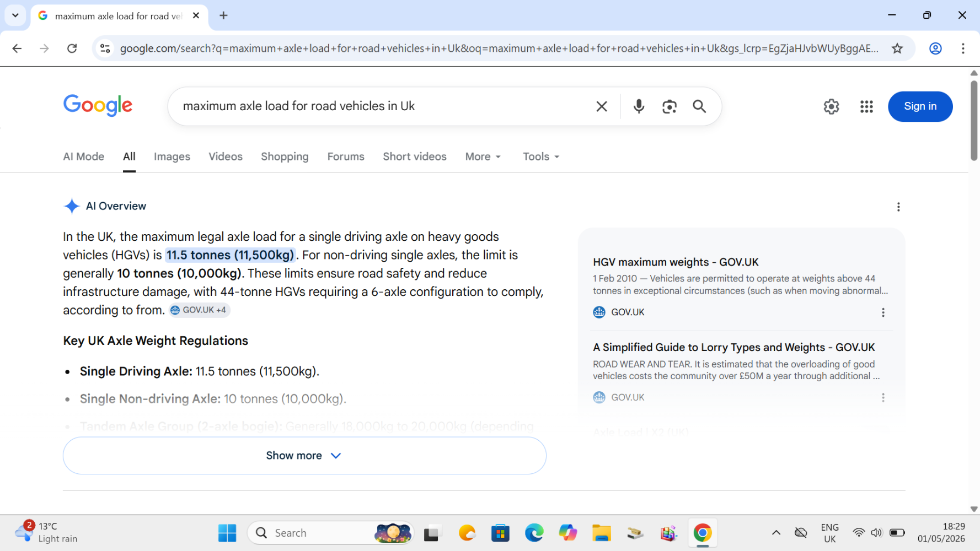
Task: Open the clock and date 18:29
Action: coord(941,533)
